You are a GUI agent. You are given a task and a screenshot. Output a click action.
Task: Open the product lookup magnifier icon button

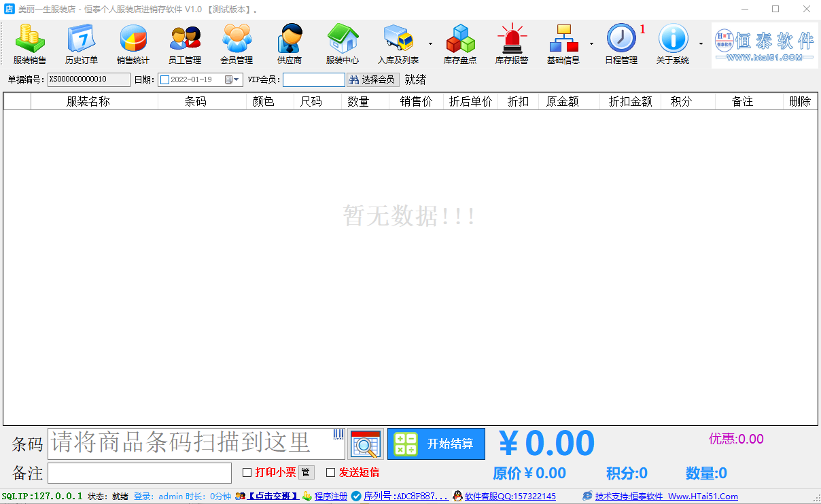366,444
